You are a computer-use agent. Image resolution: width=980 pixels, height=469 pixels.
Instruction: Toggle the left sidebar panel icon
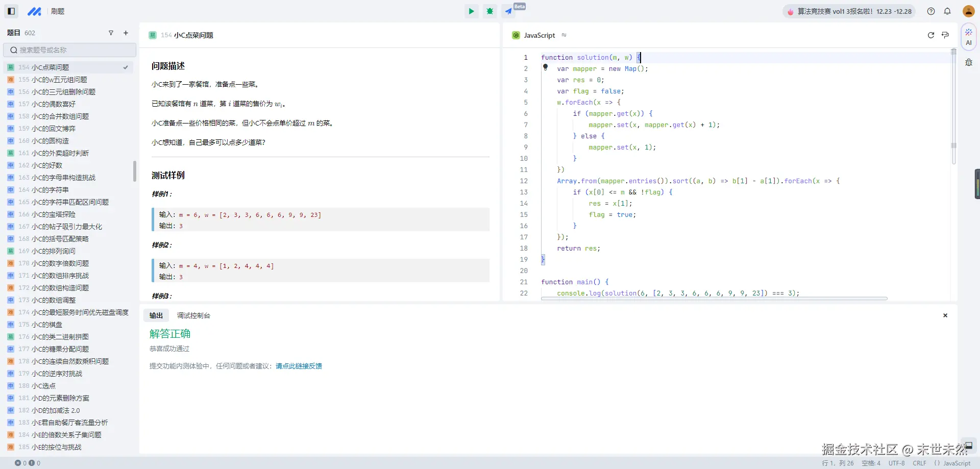point(11,11)
